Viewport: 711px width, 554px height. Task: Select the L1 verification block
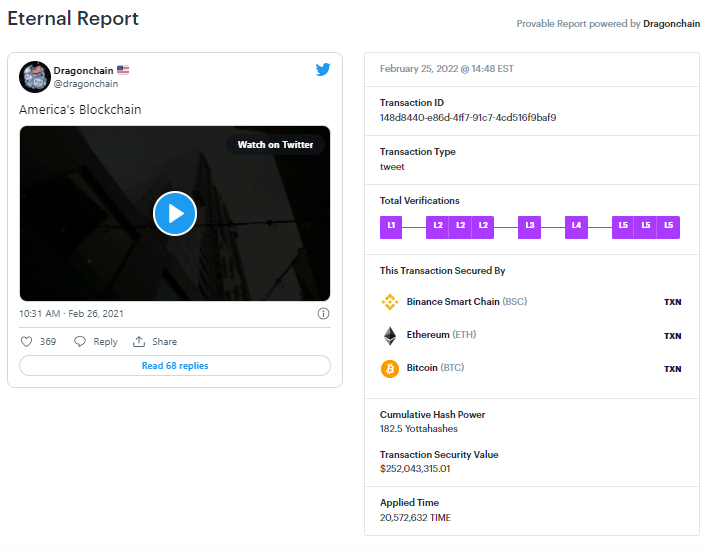[391, 227]
